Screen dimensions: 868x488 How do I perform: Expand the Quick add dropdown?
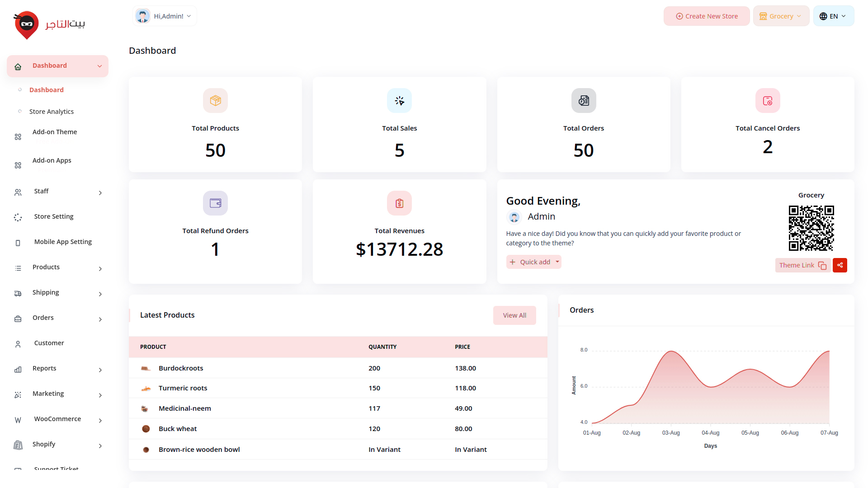coord(557,262)
